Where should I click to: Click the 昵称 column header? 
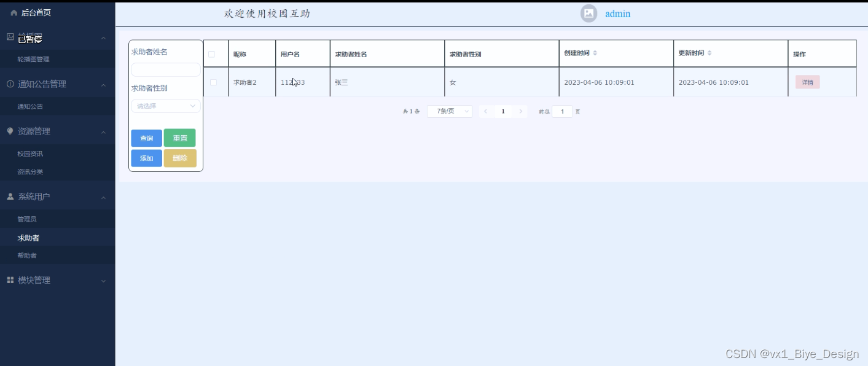[252, 54]
